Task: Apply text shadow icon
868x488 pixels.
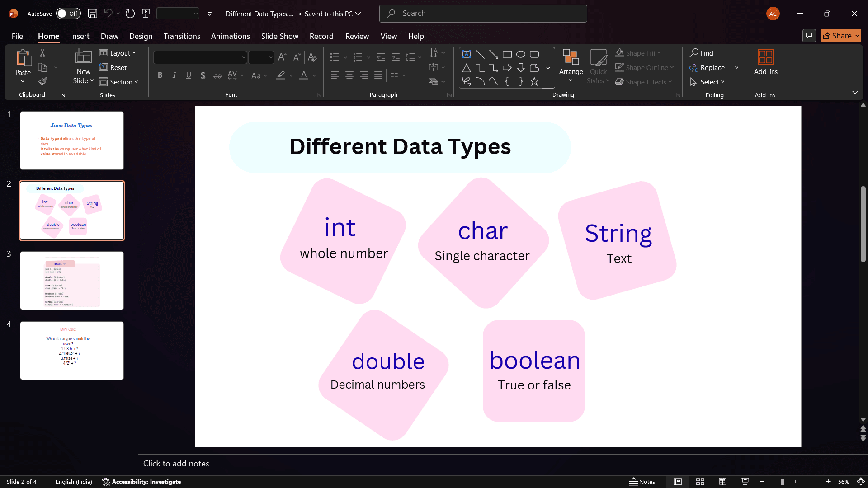Action: click(x=203, y=75)
